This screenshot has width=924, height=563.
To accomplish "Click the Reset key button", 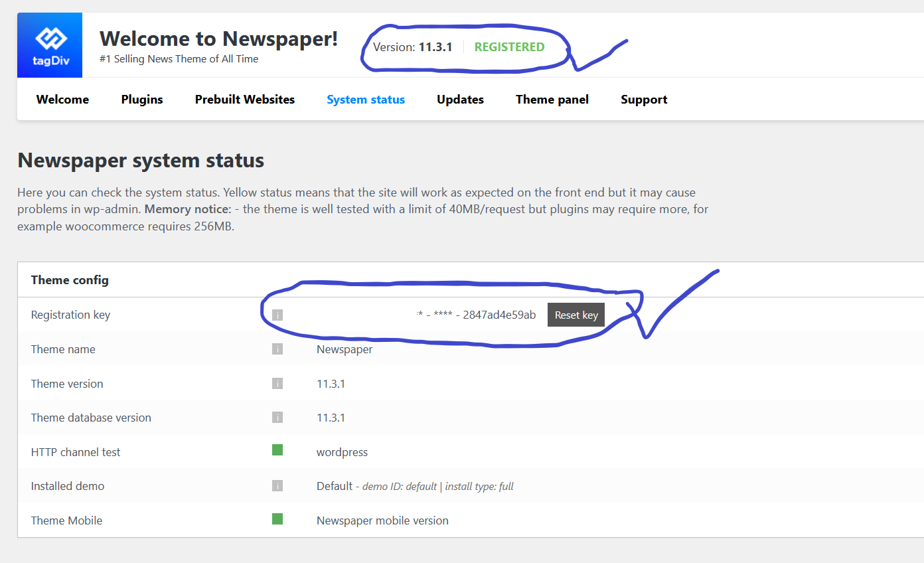I will [x=576, y=315].
